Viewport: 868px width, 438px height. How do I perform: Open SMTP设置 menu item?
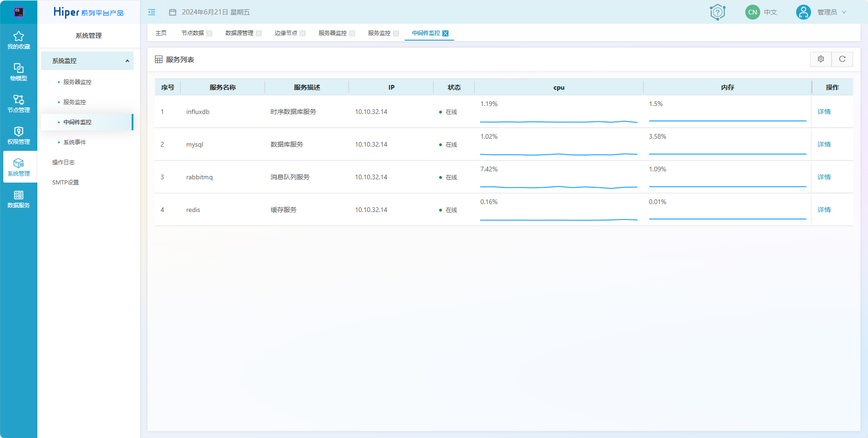click(x=66, y=183)
